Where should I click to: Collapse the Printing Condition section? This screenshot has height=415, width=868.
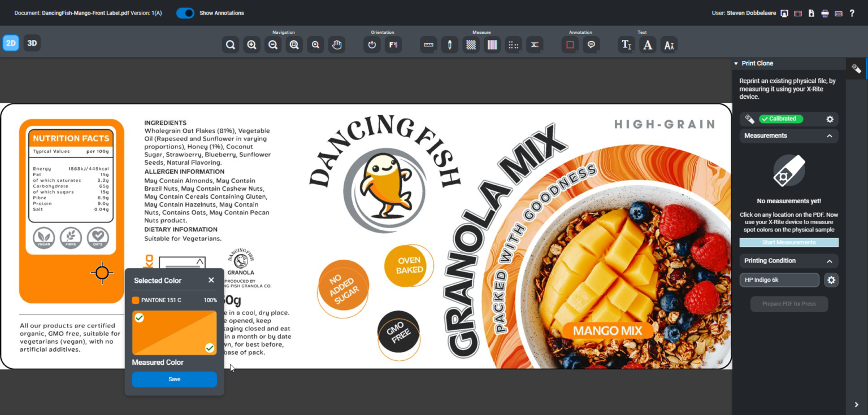point(829,261)
